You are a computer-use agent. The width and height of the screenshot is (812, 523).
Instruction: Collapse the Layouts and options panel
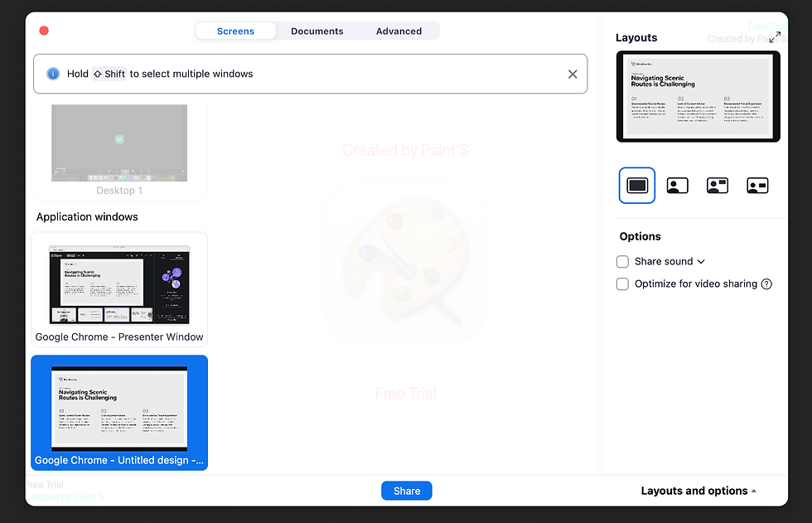pos(698,491)
